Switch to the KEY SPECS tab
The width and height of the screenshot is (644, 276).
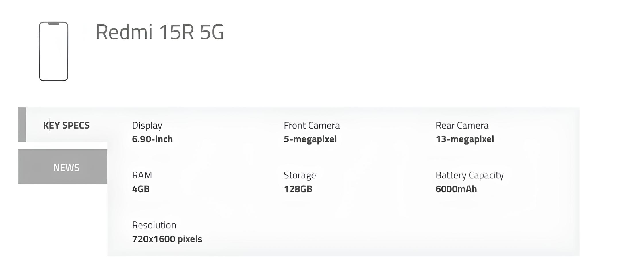[x=66, y=125]
